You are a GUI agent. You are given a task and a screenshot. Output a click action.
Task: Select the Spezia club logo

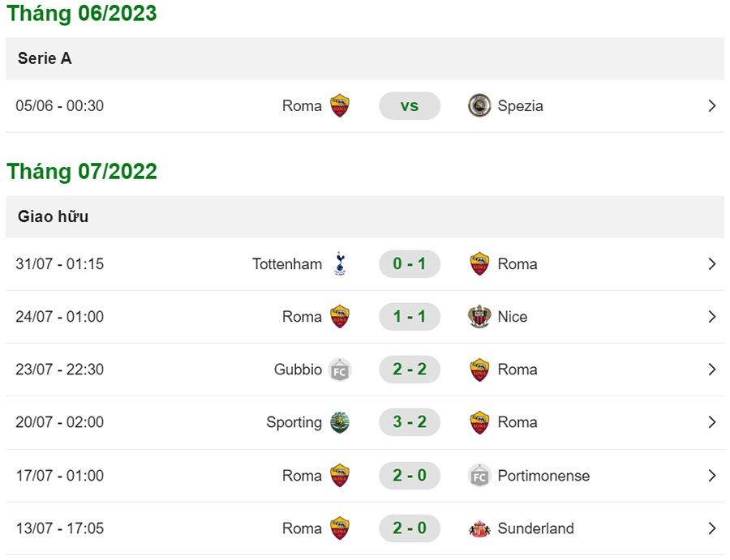480,105
